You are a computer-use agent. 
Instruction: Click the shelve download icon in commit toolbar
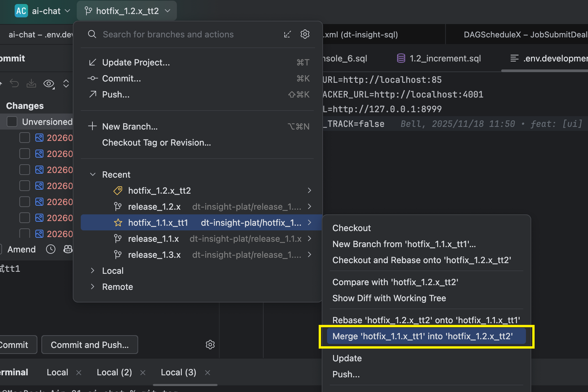click(x=31, y=83)
